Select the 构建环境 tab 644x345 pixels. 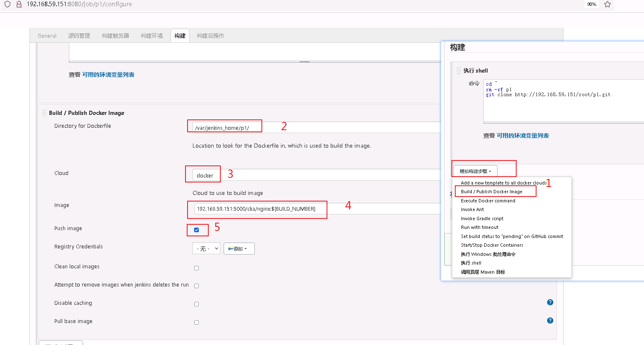[152, 36]
